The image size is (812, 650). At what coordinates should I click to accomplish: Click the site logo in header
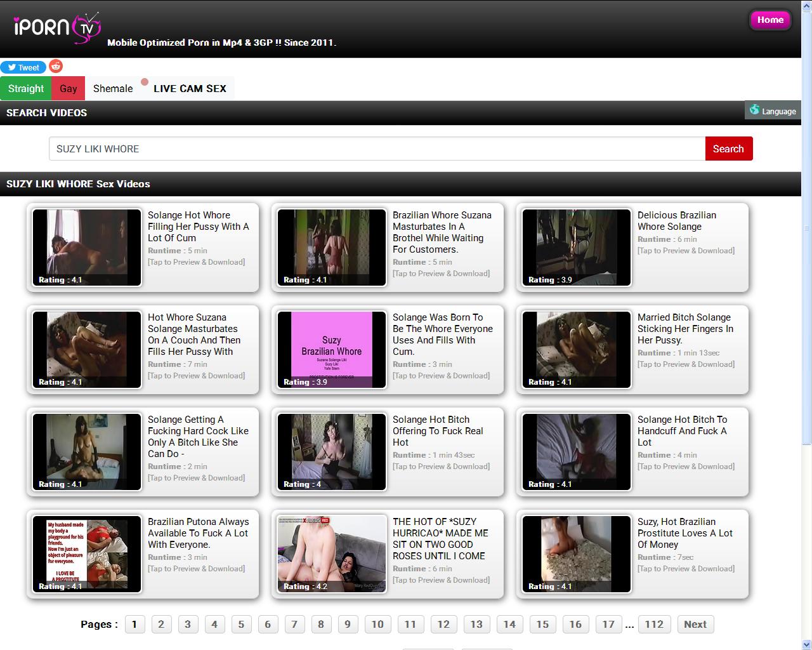click(57, 28)
